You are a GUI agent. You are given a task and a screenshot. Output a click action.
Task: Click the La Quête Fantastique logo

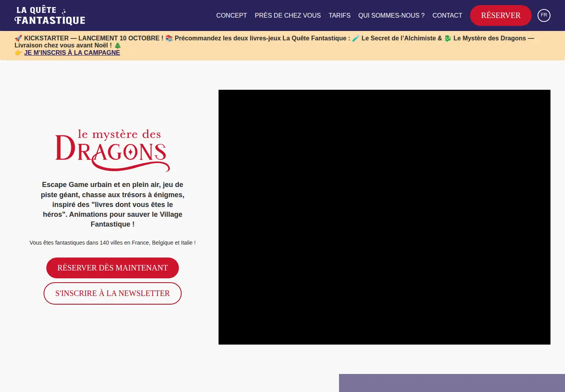(50, 15)
